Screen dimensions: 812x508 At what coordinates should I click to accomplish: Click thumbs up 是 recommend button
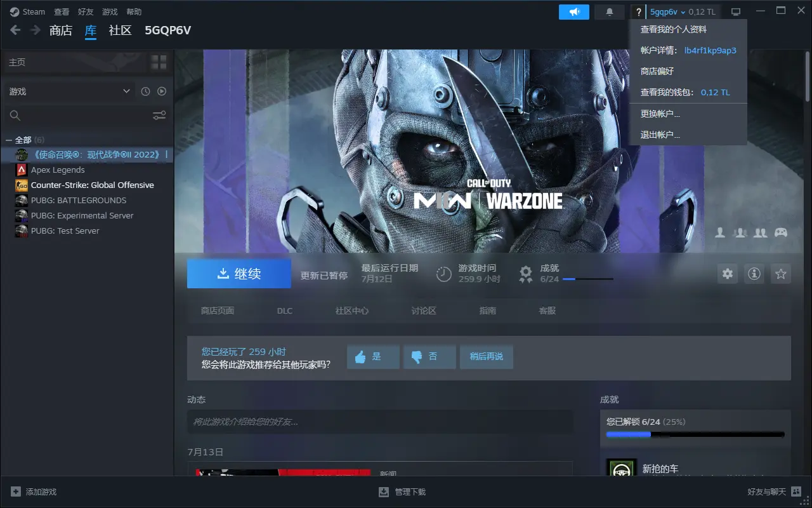pos(373,357)
